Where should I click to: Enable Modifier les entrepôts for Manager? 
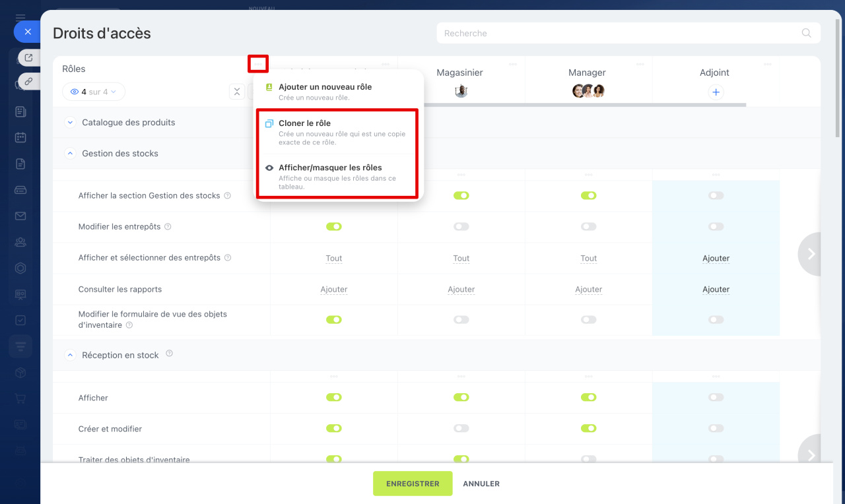click(588, 226)
